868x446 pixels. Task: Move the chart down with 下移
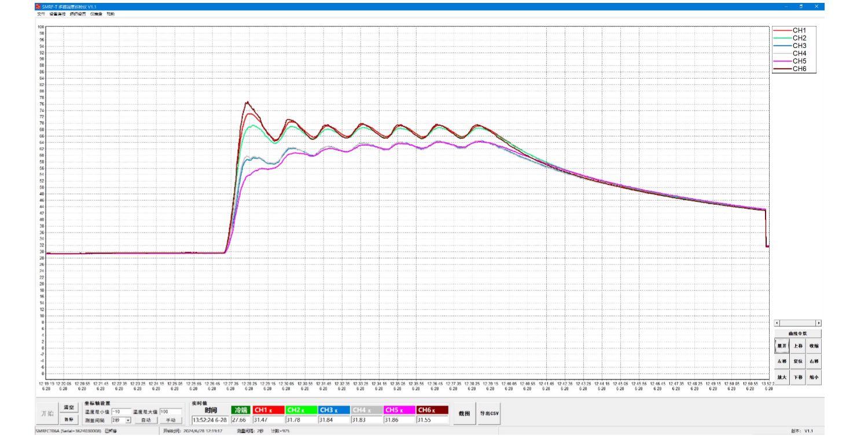798,377
